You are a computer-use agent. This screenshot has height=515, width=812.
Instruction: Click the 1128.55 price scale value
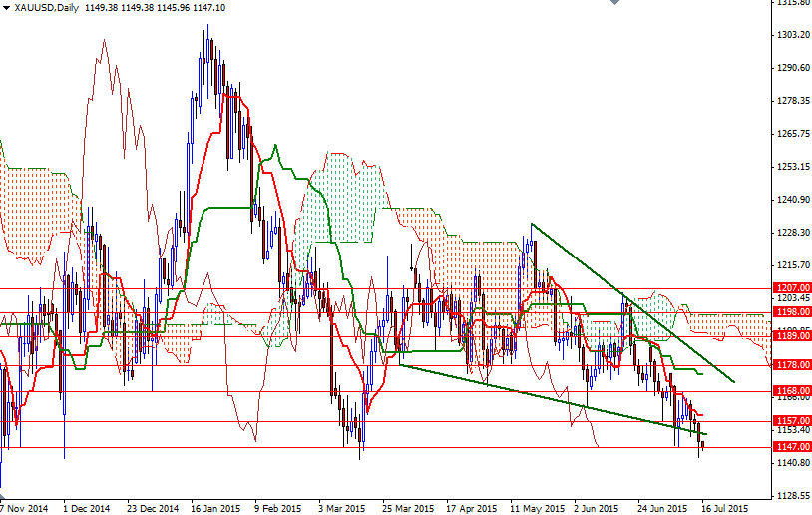(x=791, y=496)
